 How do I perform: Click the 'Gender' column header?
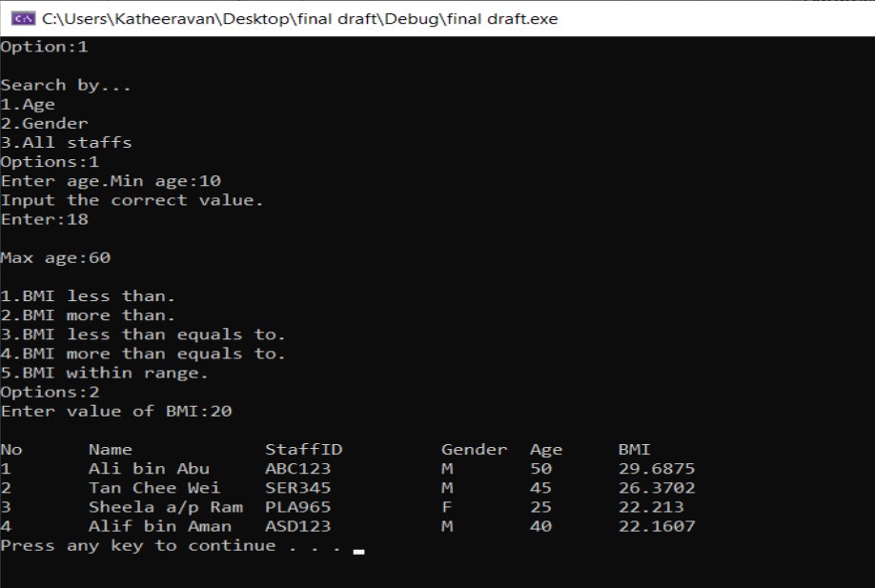tap(474, 450)
